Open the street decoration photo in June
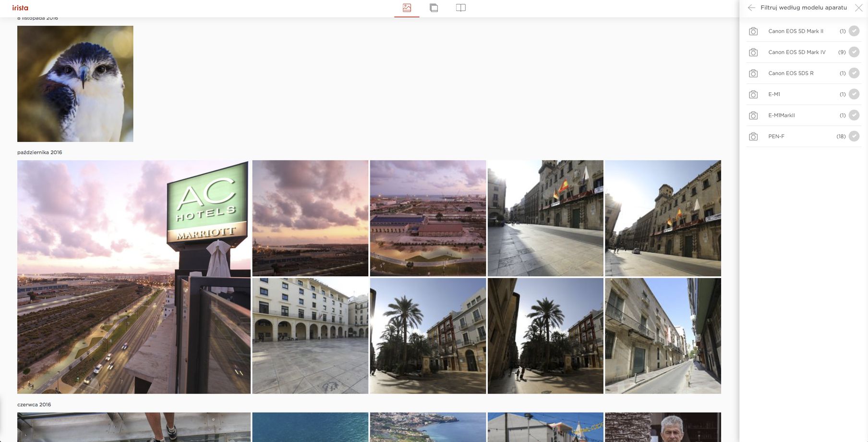This screenshot has height=442, width=868. 545,427
